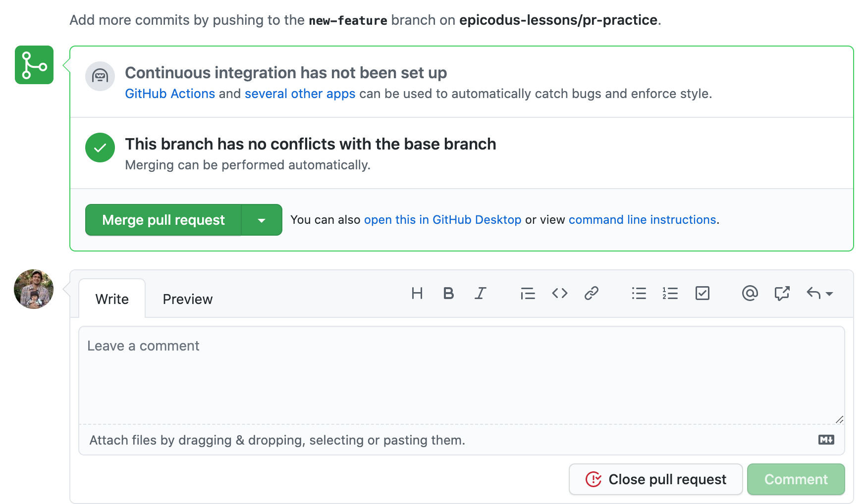Apply bold text formatting
The image size is (865, 504).
pyautogui.click(x=448, y=294)
